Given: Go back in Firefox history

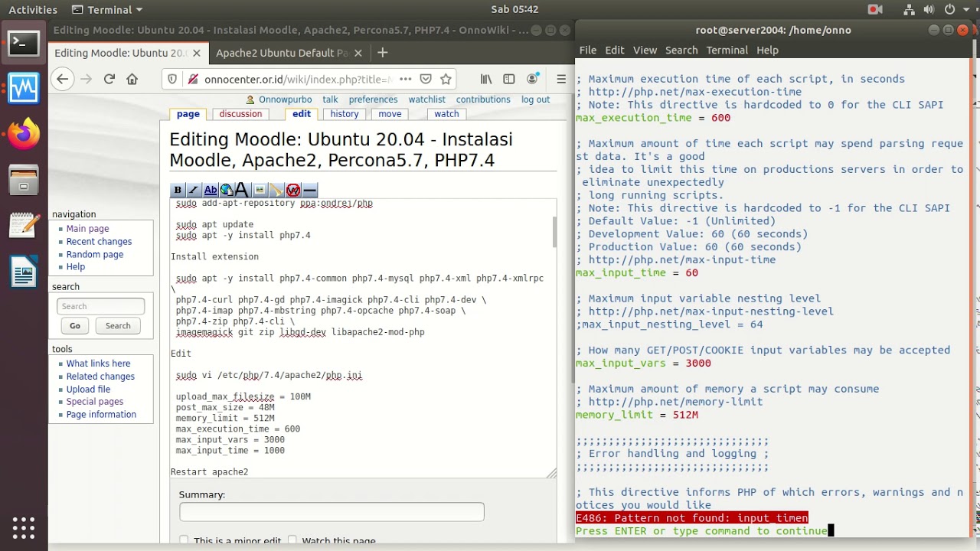Looking at the screenshot, I should coord(63,79).
